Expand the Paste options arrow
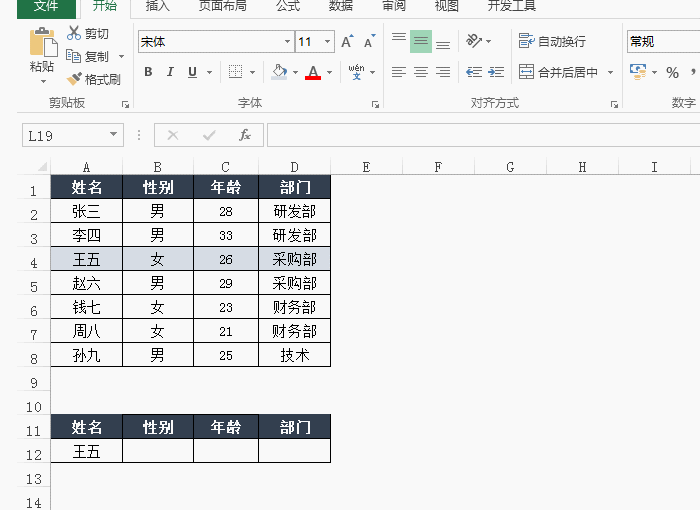The height and width of the screenshot is (510, 700). point(43,82)
